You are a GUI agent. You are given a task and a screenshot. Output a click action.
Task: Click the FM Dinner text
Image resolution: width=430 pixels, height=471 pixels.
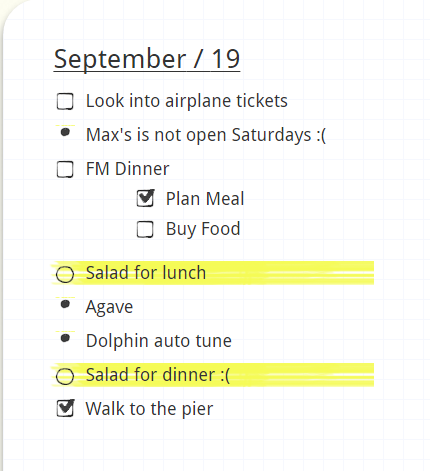128,169
